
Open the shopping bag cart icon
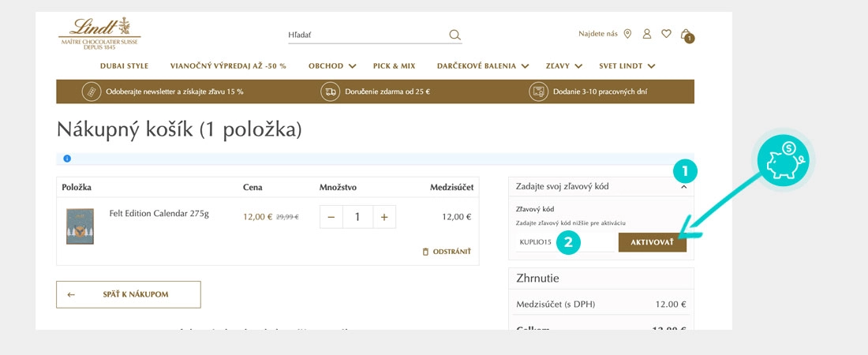click(686, 34)
